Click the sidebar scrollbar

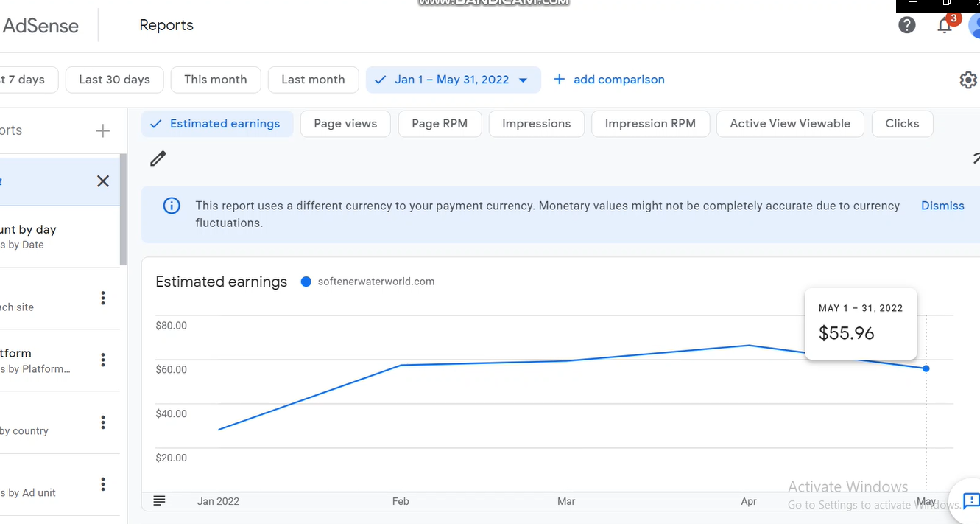click(x=123, y=209)
